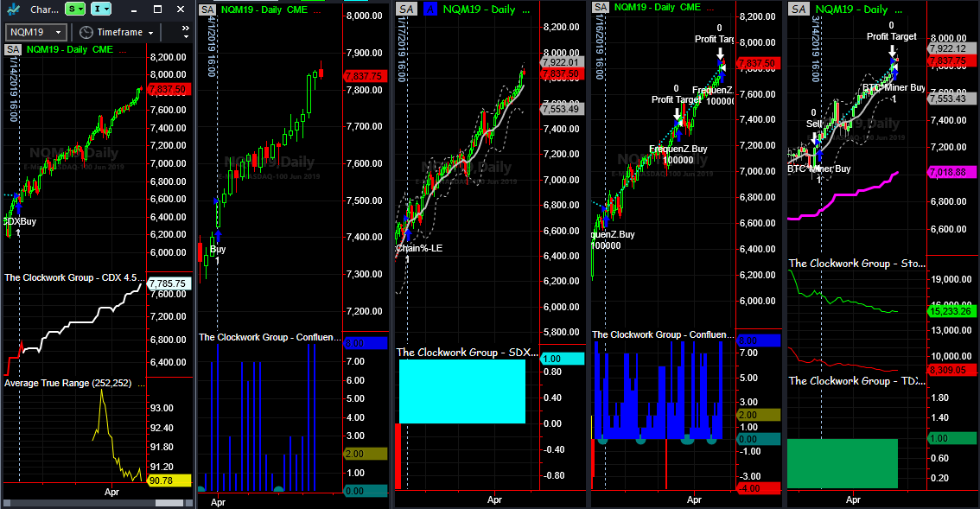Select Clockwork Group - Confluen label, second chart
The height and width of the screenshot is (509, 980).
[x=270, y=337]
